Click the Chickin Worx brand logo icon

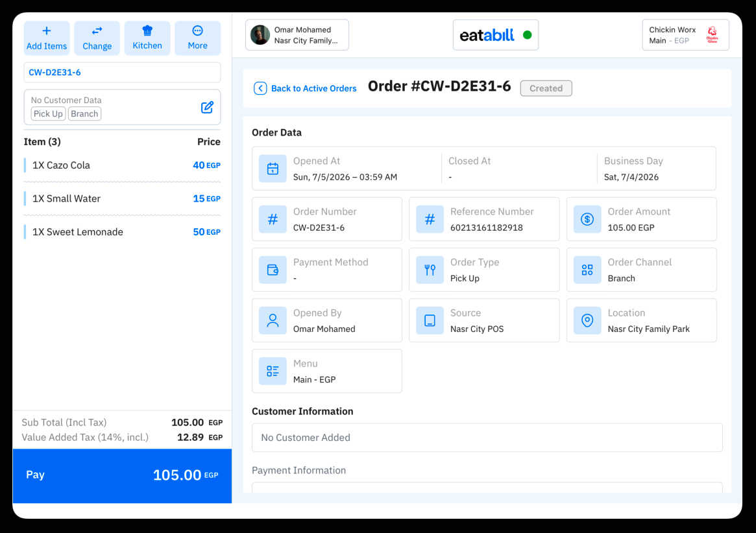(x=712, y=35)
